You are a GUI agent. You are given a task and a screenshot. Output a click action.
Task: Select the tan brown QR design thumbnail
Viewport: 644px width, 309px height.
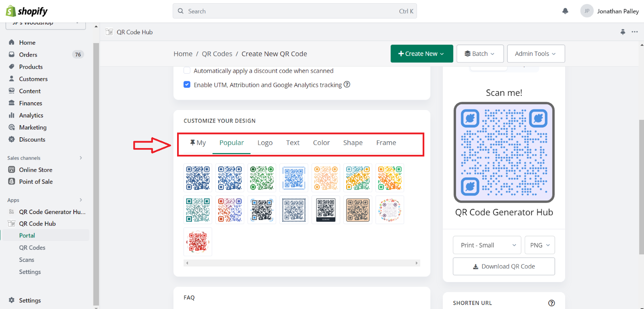[358, 210]
